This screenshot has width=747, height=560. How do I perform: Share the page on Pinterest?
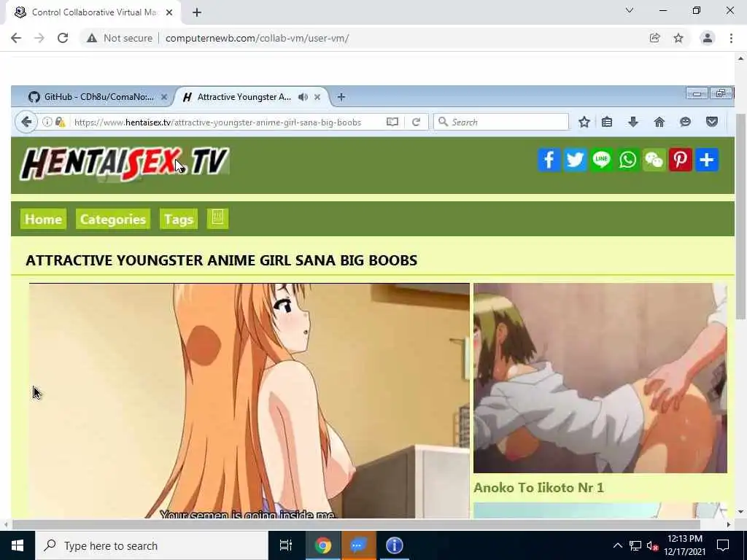tap(681, 160)
